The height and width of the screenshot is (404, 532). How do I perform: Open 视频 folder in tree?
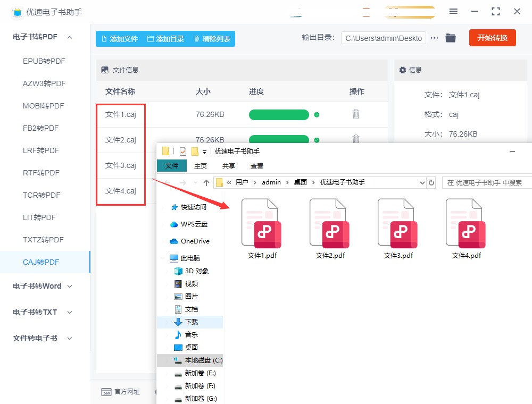[x=186, y=284]
